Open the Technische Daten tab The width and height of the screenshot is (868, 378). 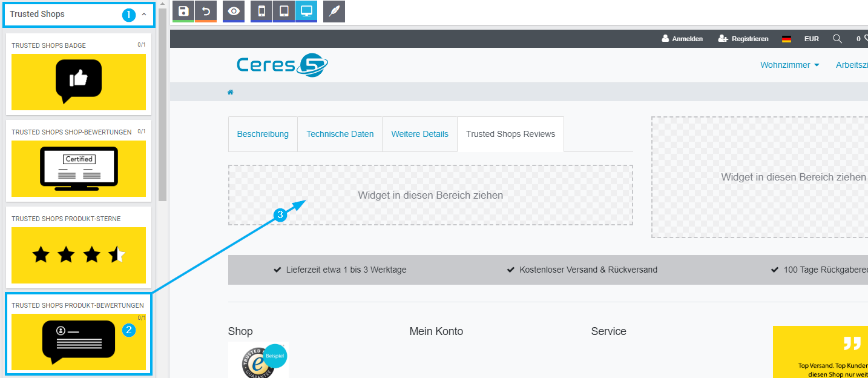click(x=340, y=134)
